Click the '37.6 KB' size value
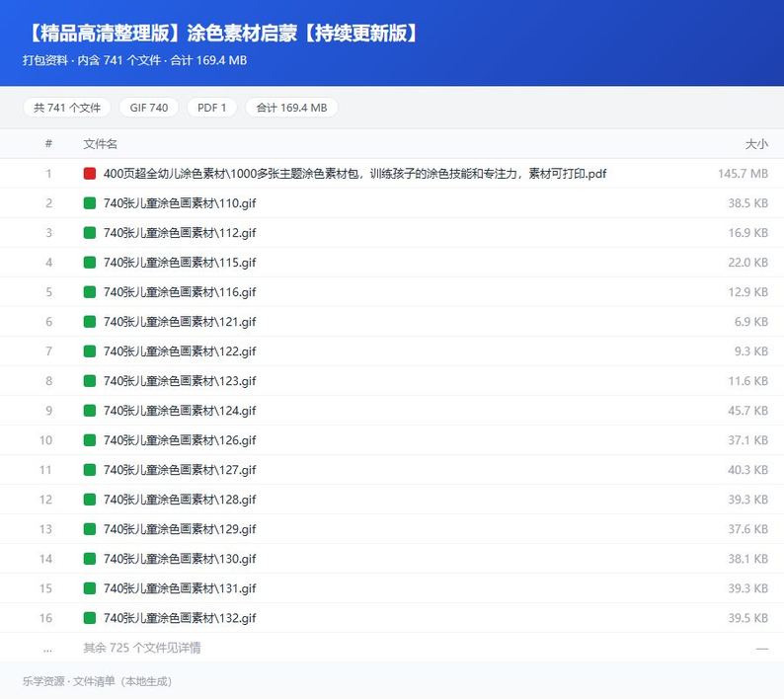 (x=748, y=529)
